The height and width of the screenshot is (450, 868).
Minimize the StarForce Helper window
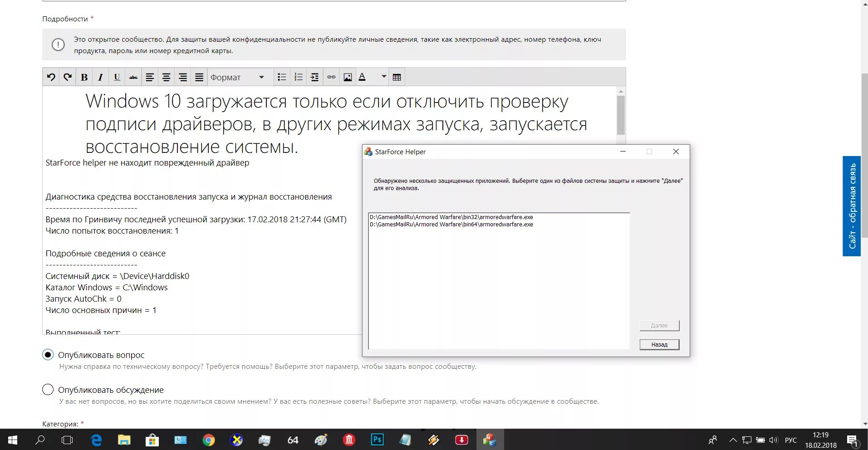[623, 152]
